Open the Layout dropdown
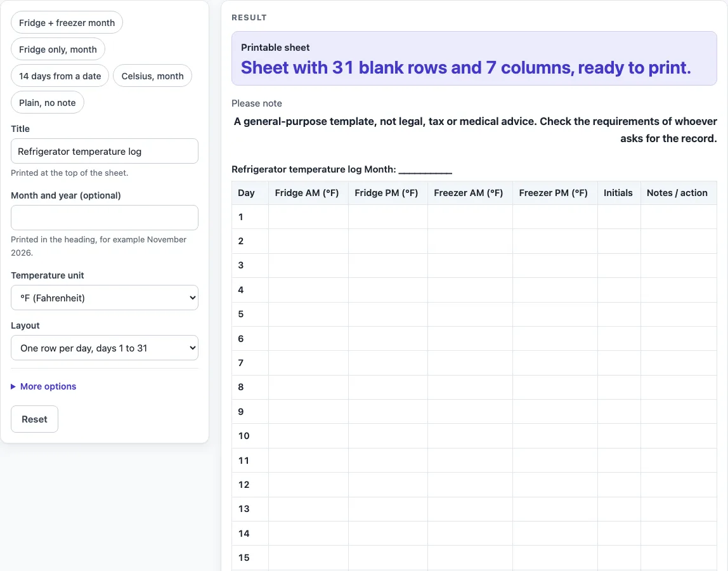This screenshot has height=571, width=728. pyautogui.click(x=105, y=348)
